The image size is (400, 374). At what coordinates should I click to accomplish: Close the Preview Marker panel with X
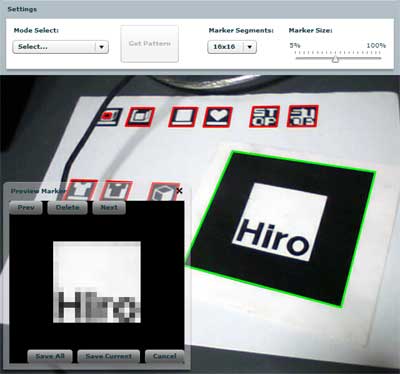179,191
